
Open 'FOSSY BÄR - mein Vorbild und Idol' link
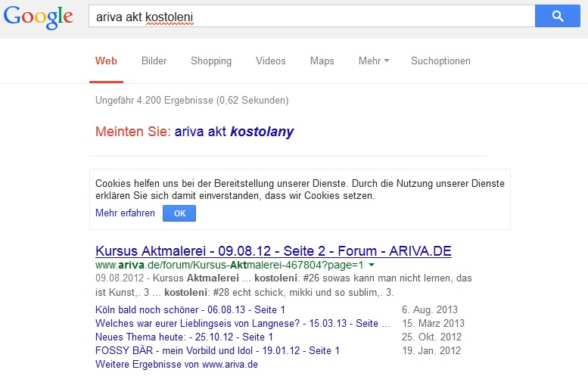(217, 350)
